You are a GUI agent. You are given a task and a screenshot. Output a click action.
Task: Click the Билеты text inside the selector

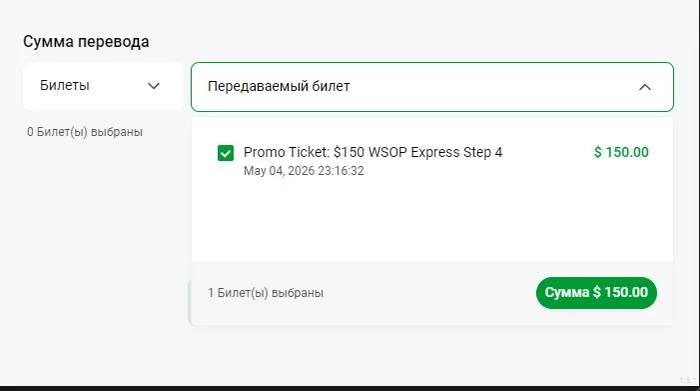coord(65,85)
